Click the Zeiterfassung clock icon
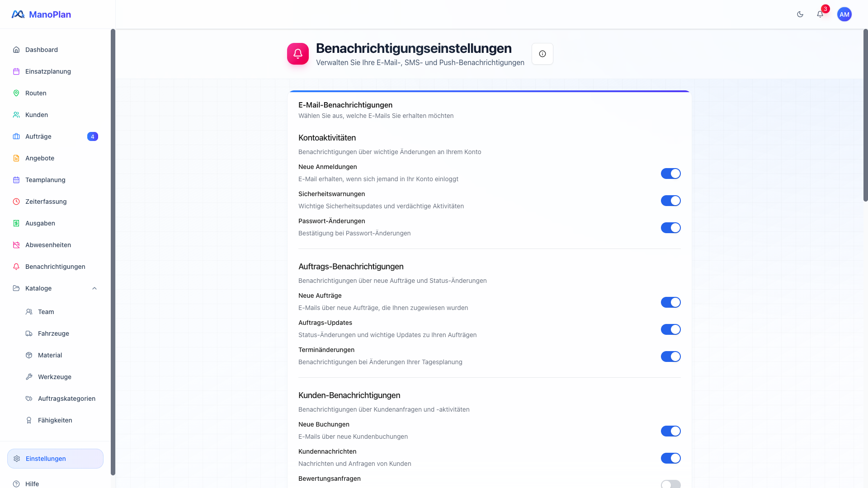Image resolution: width=868 pixels, height=488 pixels. tap(16, 202)
